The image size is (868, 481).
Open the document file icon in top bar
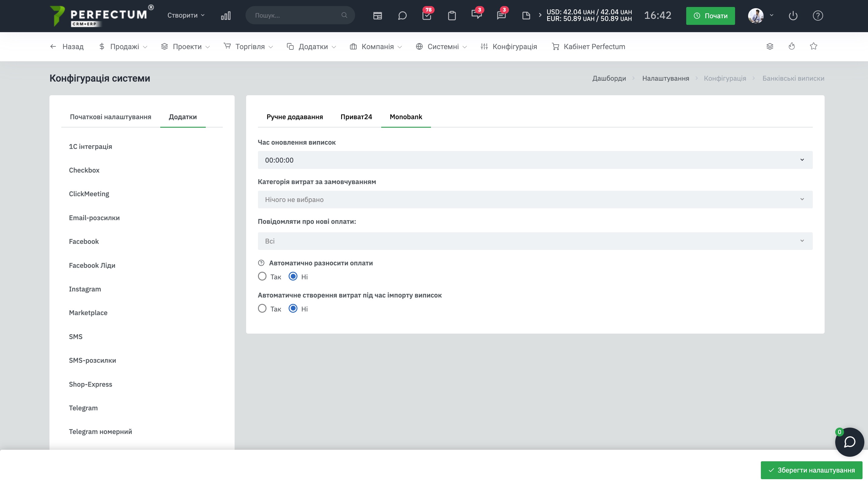pos(526,15)
